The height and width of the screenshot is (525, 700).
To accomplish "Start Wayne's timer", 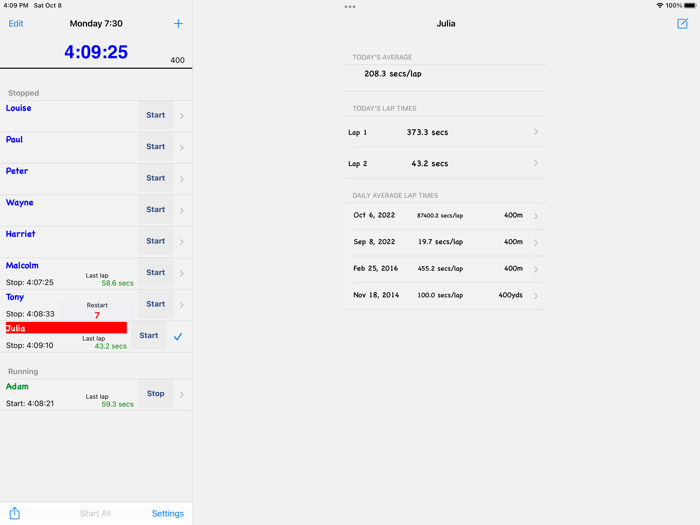I will tap(155, 209).
